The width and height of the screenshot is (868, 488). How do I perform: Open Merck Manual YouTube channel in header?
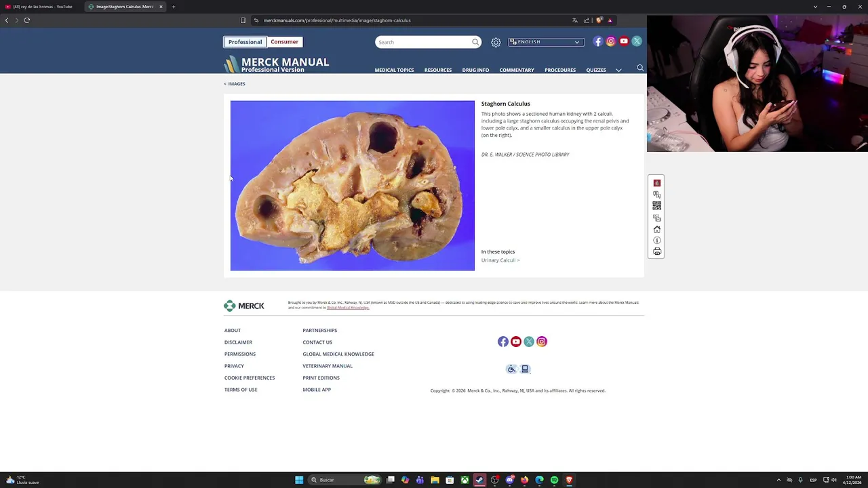coord(624,41)
